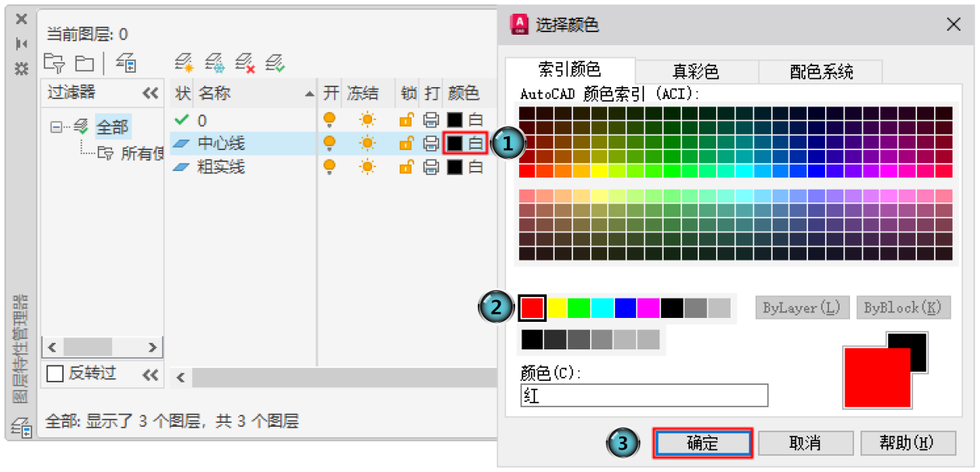Switch to the 配色系统 tab
The image size is (980, 472).
click(x=820, y=71)
